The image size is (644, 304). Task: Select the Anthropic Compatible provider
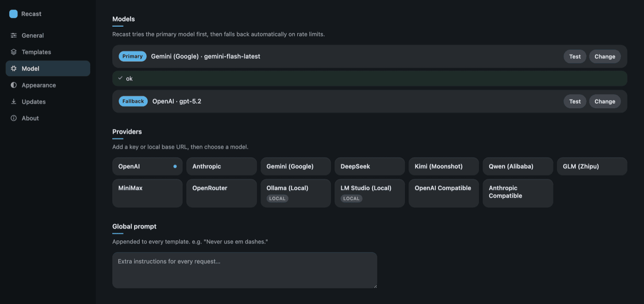coord(518,193)
